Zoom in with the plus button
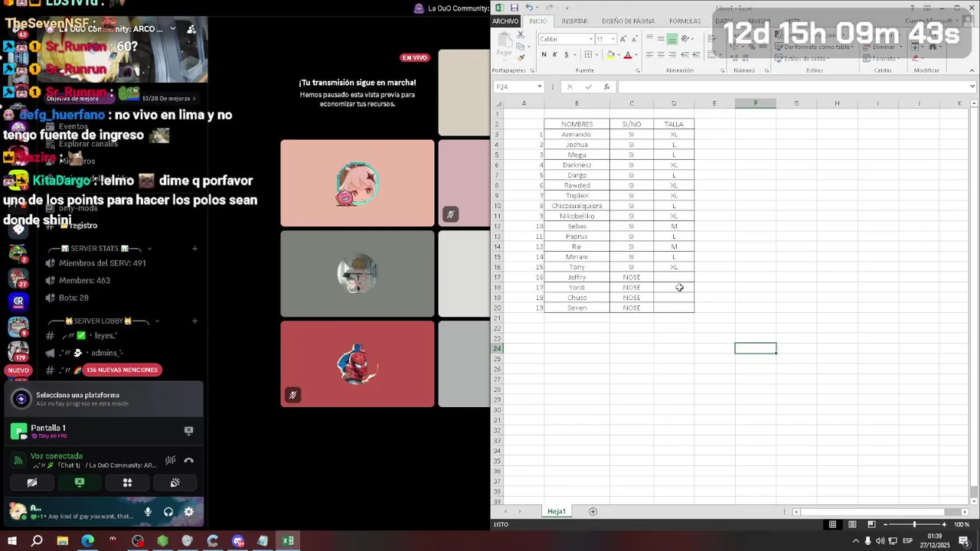 click(x=944, y=524)
